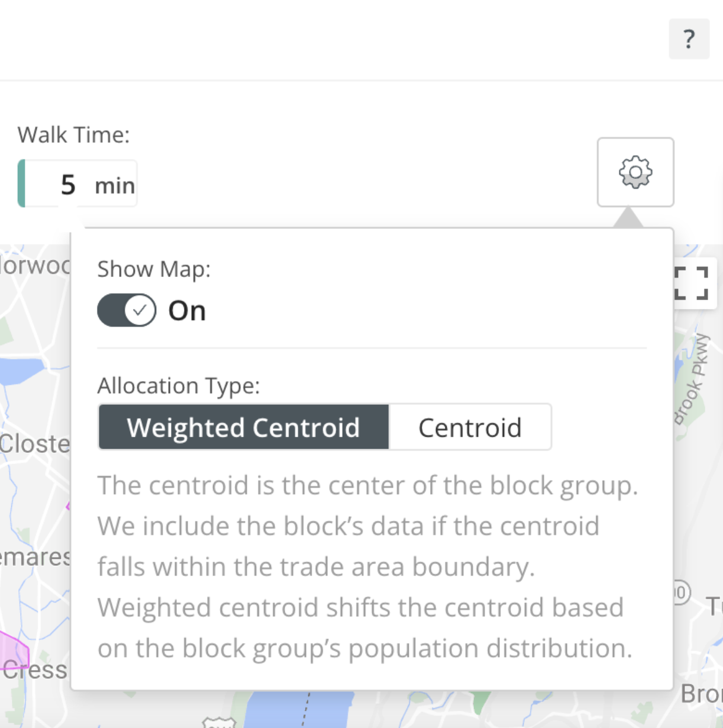Select Weighted Centroid allocation type
Screen dimensions: 723x728
coord(243,427)
